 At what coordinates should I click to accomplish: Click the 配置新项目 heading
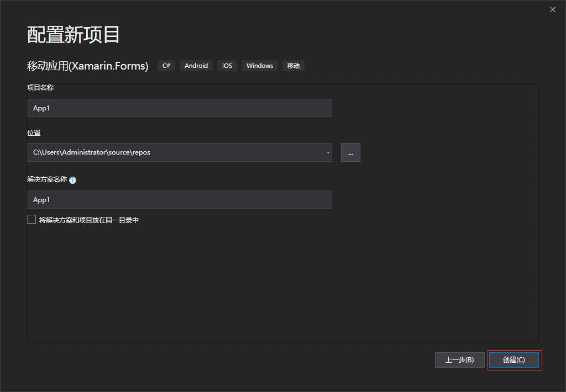pyautogui.click(x=74, y=35)
